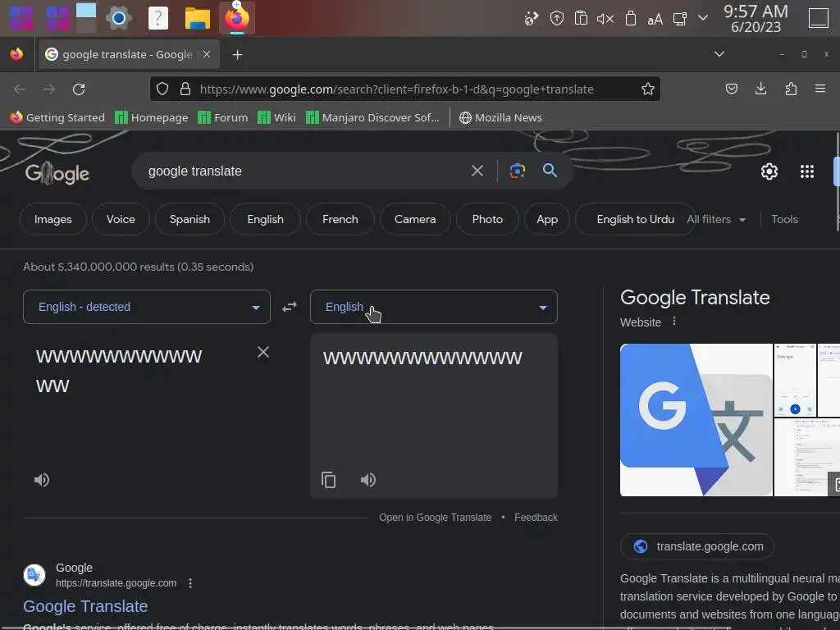This screenshot has height=630, width=840.
Task: Send Feedback on translation widget
Action: click(536, 518)
